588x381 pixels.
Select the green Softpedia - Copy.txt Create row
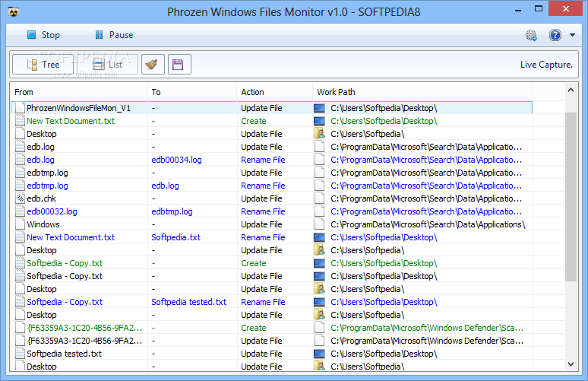(271, 263)
